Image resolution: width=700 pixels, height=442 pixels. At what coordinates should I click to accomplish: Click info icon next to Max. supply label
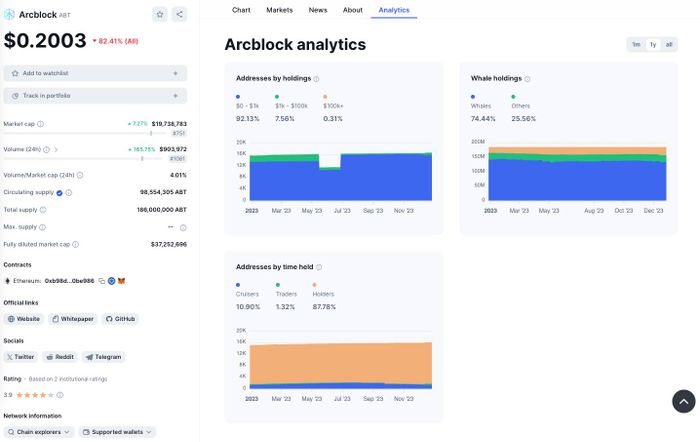(x=42, y=227)
